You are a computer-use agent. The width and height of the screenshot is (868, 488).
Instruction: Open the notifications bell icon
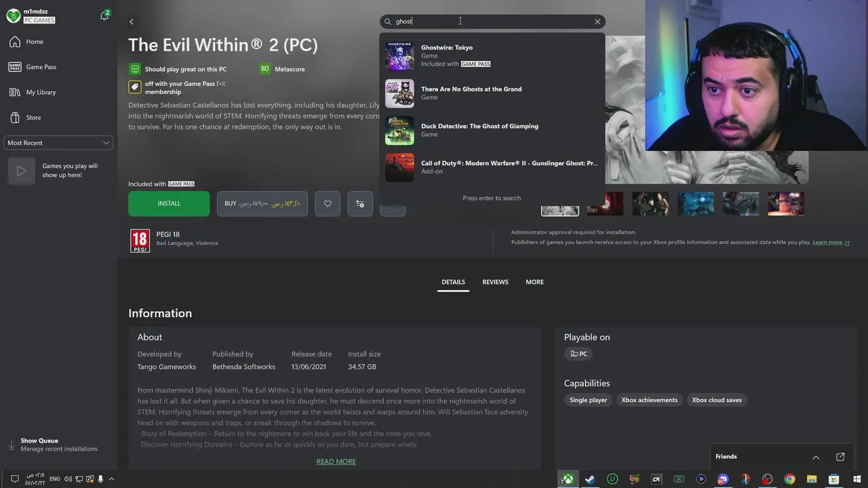click(104, 16)
